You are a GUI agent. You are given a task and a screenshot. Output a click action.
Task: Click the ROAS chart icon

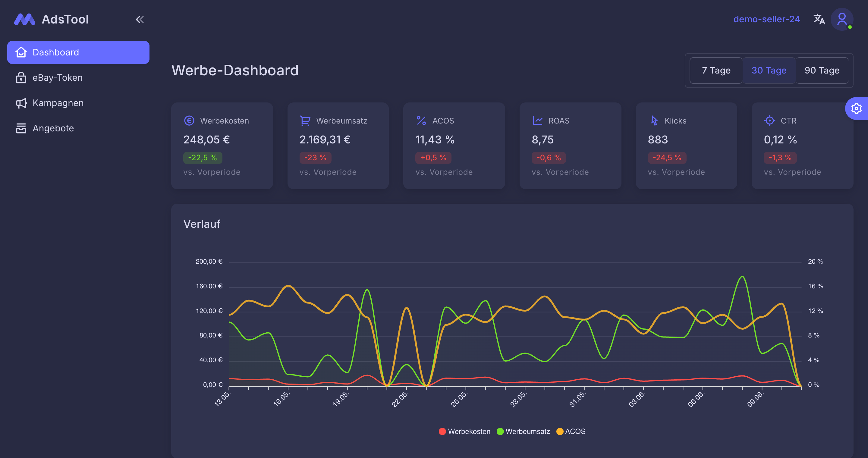(x=537, y=121)
